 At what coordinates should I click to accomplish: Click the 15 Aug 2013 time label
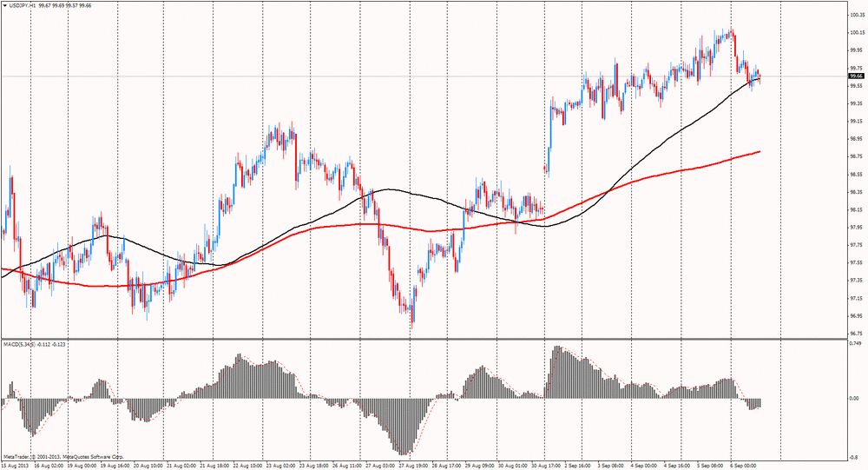[13, 467]
